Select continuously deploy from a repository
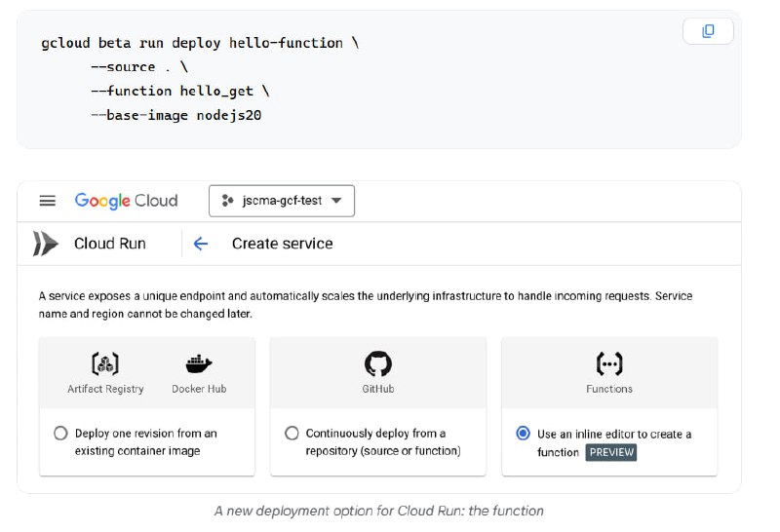Image resolution: width=780 pixels, height=532 pixels. (x=292, y=433)
